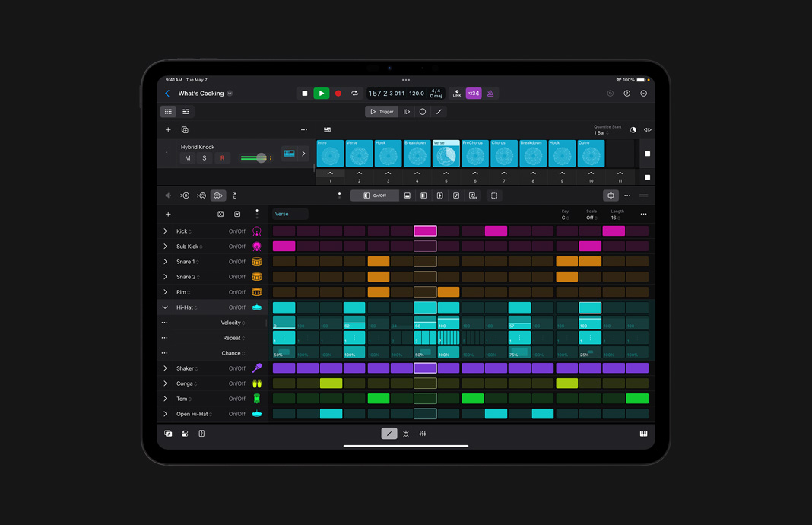Open the Repeat row options menu

(x=165, y=337)
